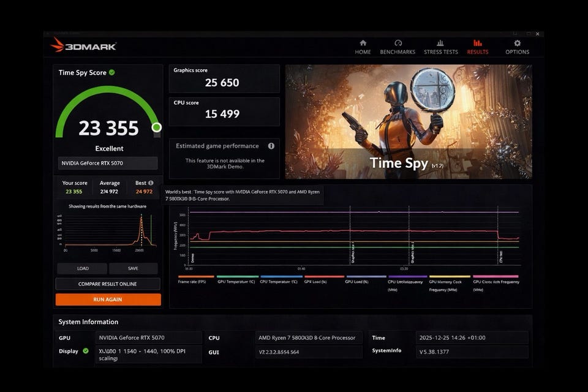Click the Average score value
The height and width of the screenshot is (392, 588).
109,192
